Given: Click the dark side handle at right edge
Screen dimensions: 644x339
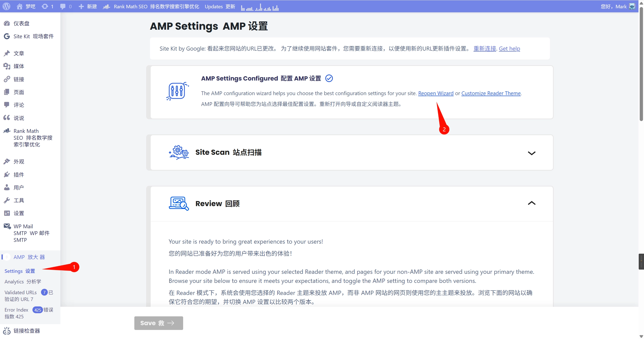Looking at the screenshot, I should point(641,262).
